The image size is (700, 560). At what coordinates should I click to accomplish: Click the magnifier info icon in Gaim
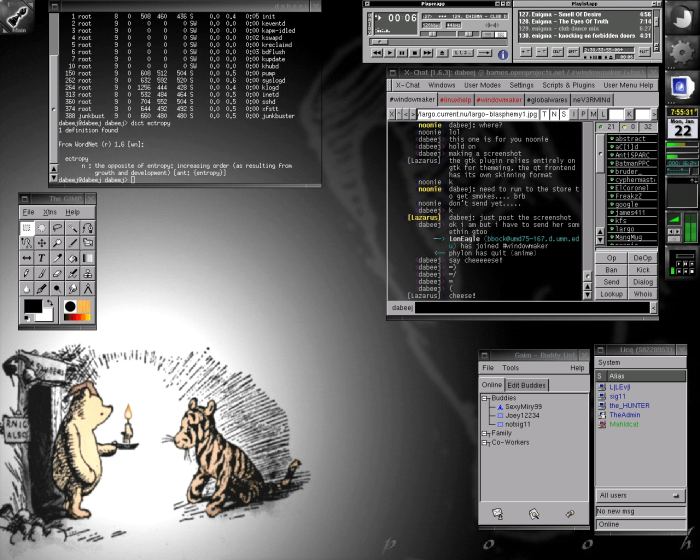point(534,514)
